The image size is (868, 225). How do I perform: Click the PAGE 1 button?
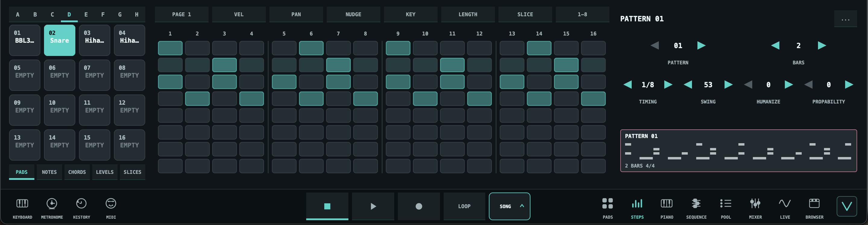click(x=182, y=14)
